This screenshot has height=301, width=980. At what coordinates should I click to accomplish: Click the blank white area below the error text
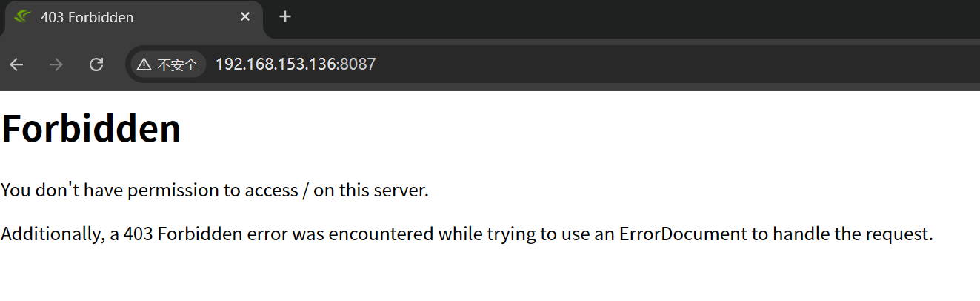[489, 276]
